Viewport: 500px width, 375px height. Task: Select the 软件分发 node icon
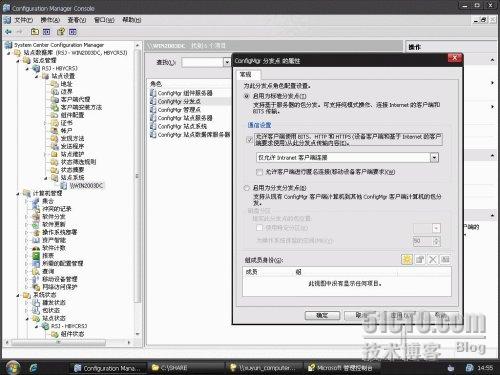click(x=36, y=217)
